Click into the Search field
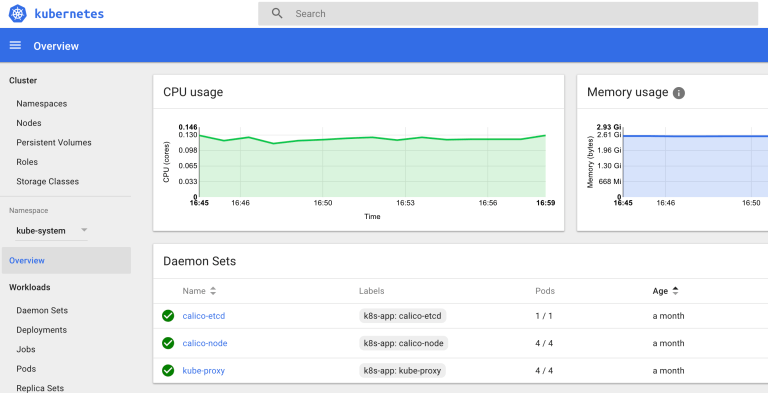This screenshot has width=768, height=393. [508, 14]
